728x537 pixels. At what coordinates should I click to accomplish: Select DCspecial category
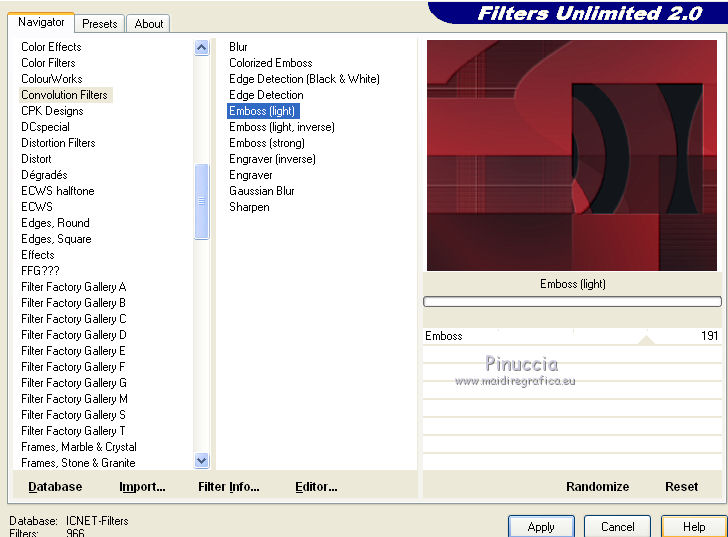(x=45, y=127)
